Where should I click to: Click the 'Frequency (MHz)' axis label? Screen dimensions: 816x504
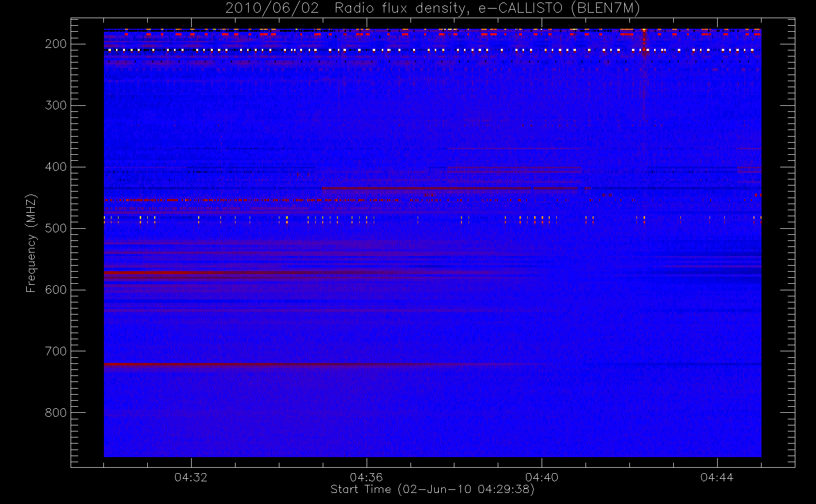(31, 243)
